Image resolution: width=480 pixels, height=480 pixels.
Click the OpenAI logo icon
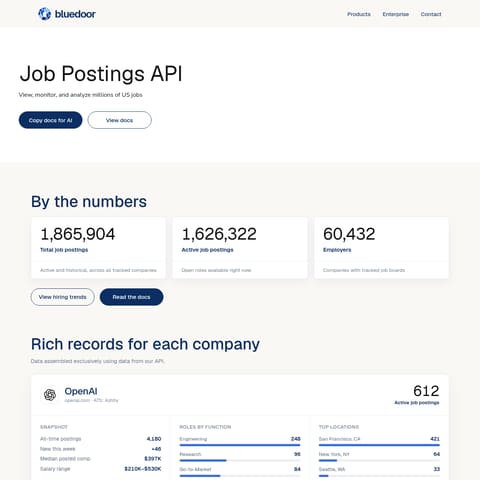coord(50,395)
